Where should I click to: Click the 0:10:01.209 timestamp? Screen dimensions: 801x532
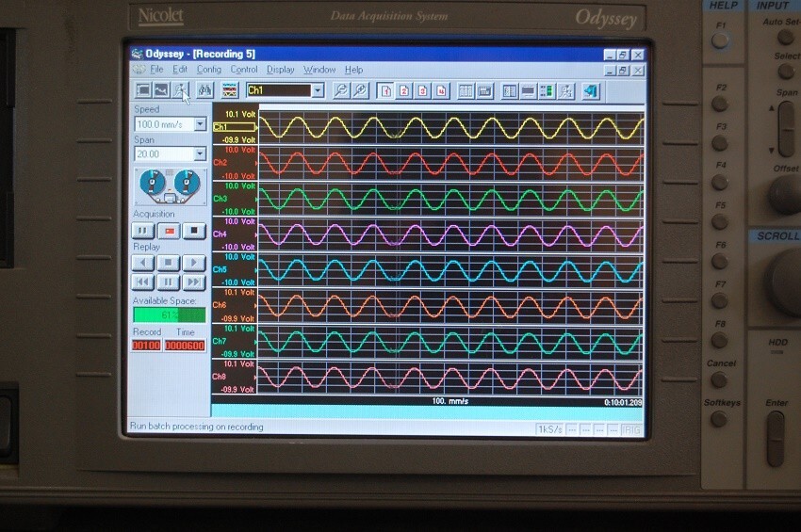click(623, 402)
